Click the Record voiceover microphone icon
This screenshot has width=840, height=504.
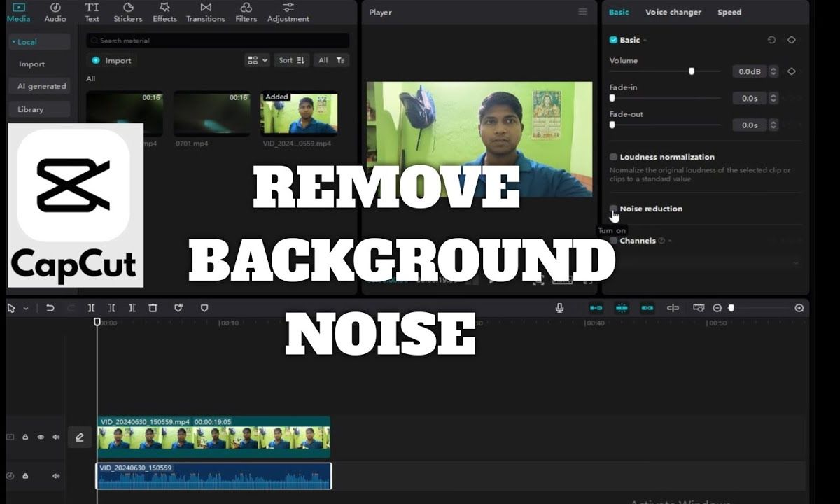(559, 308)
